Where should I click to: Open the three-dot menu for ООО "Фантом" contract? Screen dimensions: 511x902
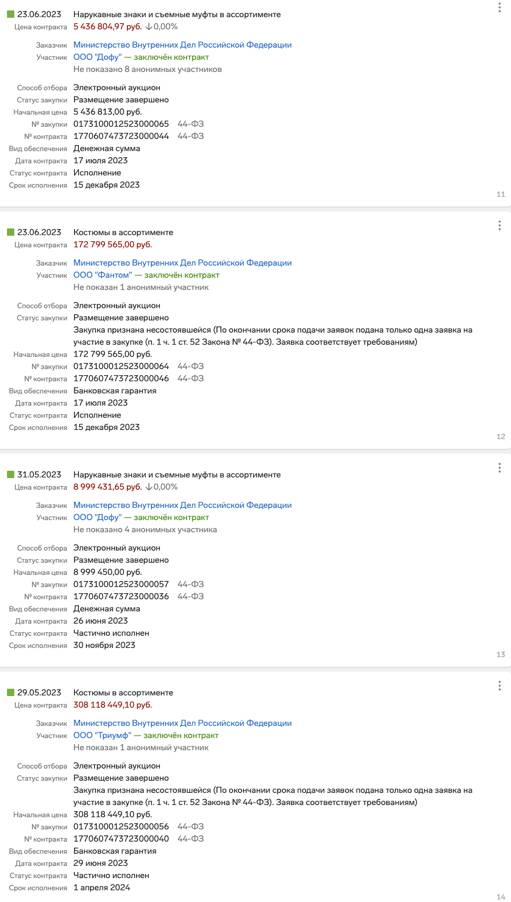tap(499, 226)
